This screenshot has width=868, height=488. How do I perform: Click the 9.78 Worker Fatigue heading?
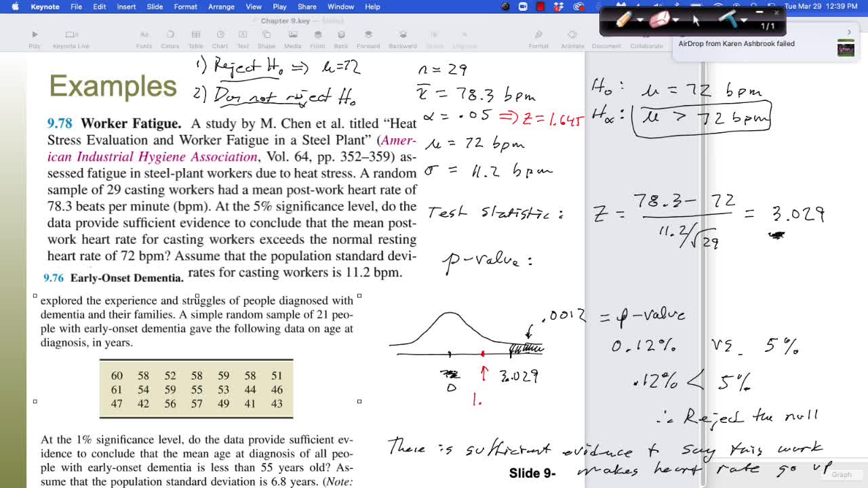pos(114,123)
